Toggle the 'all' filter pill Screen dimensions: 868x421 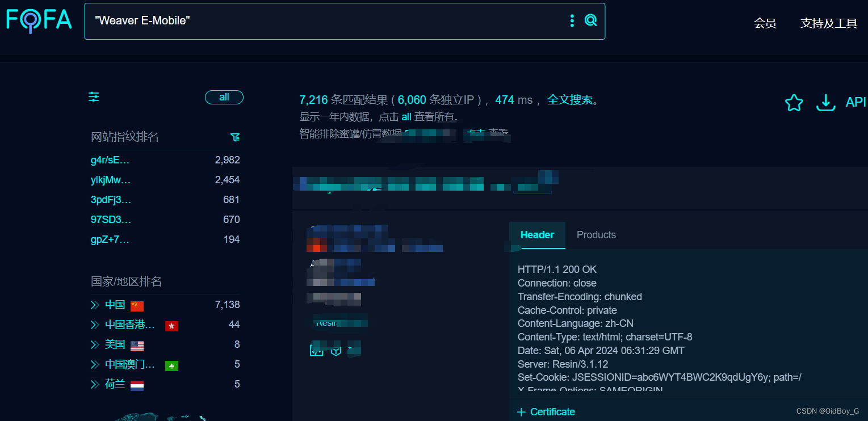click(224, 97)
